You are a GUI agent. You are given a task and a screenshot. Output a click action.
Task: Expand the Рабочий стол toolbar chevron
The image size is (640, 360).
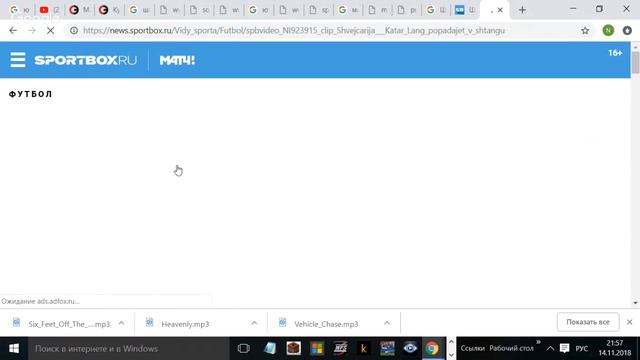pos(538,342)
